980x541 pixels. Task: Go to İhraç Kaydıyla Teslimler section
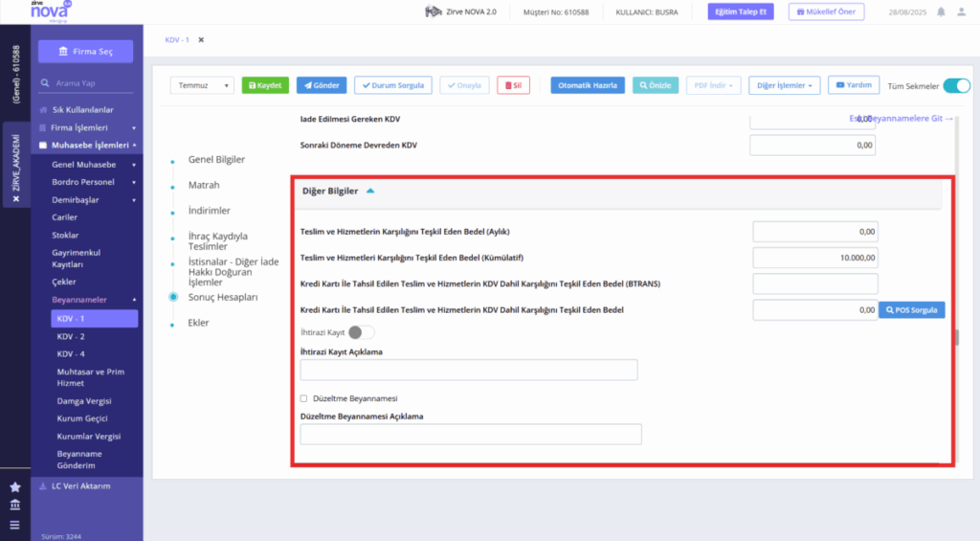click(217, 241)
